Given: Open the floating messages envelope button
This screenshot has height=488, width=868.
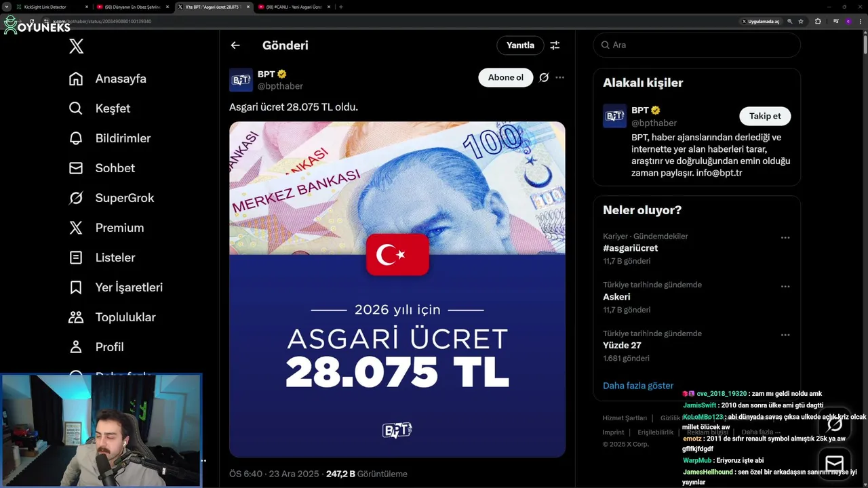Looking at the screenshot, I should point(835,464).
